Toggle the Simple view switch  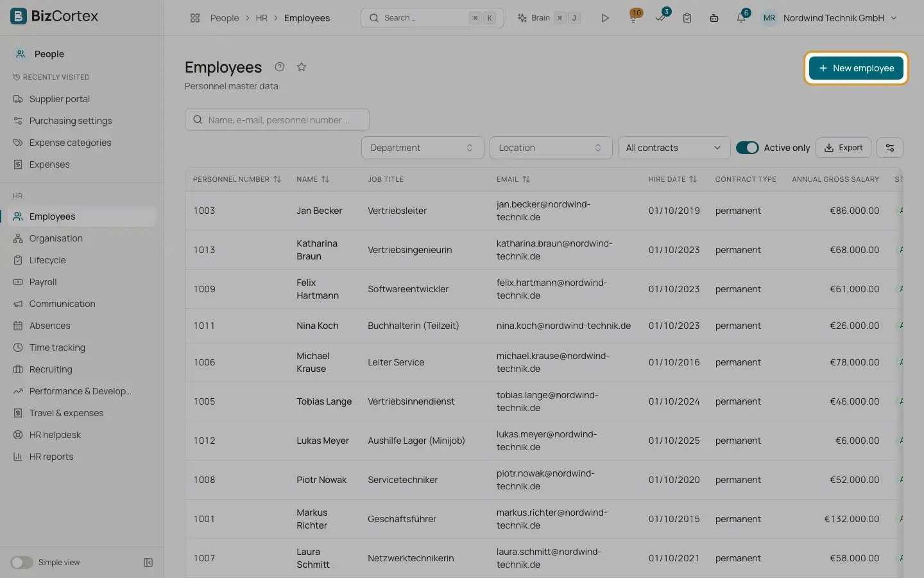pos(22,563)
